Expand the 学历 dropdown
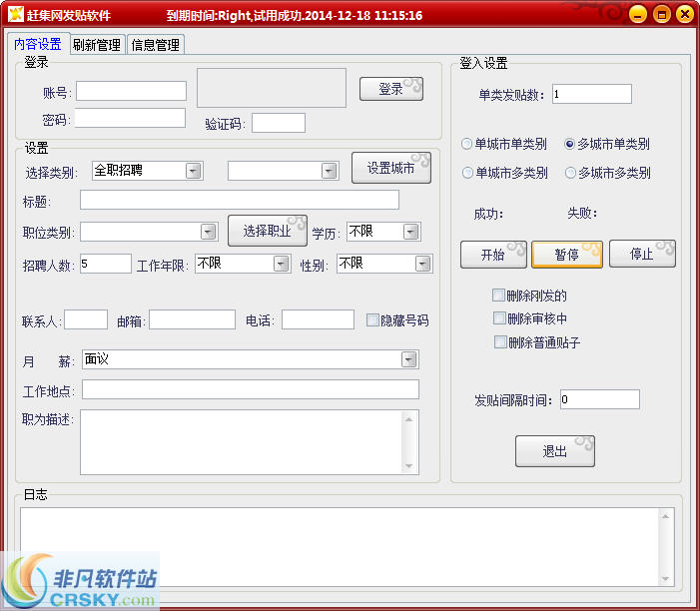Image resolution: width=700 pixels, height=611 pixels. tap(383, 232)
